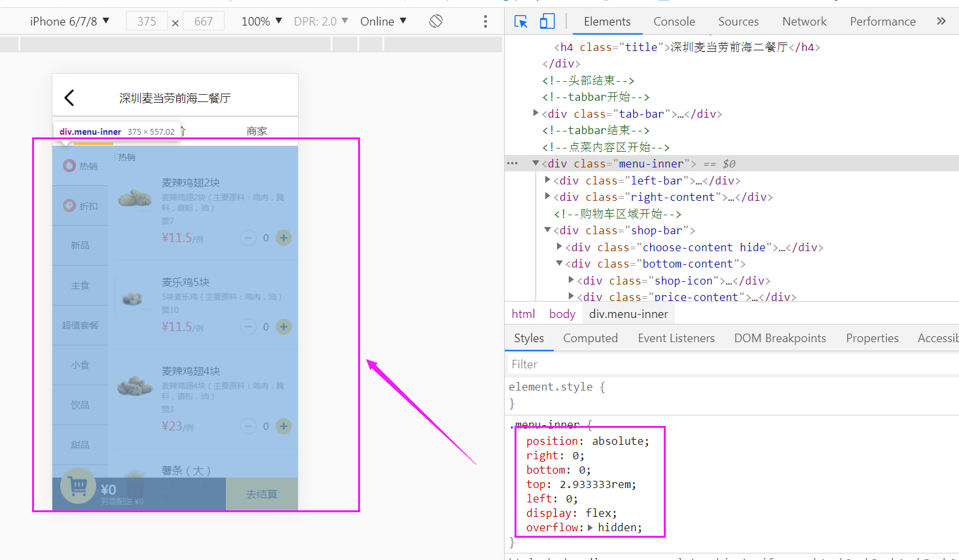Open the 麦乐鸡5块 product thumbnail
The width and height of the screenshot is (959, 560).
pyautogui.click(x=133, y=298)
